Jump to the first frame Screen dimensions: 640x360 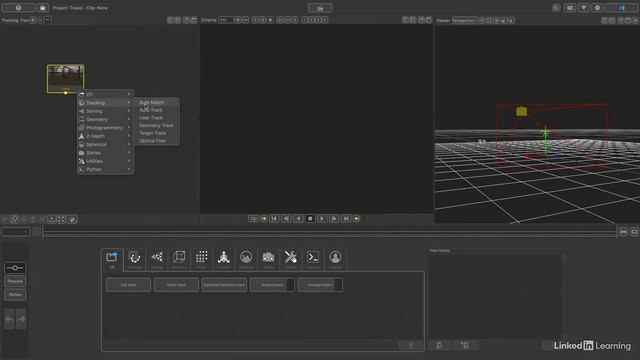point(274,219)
